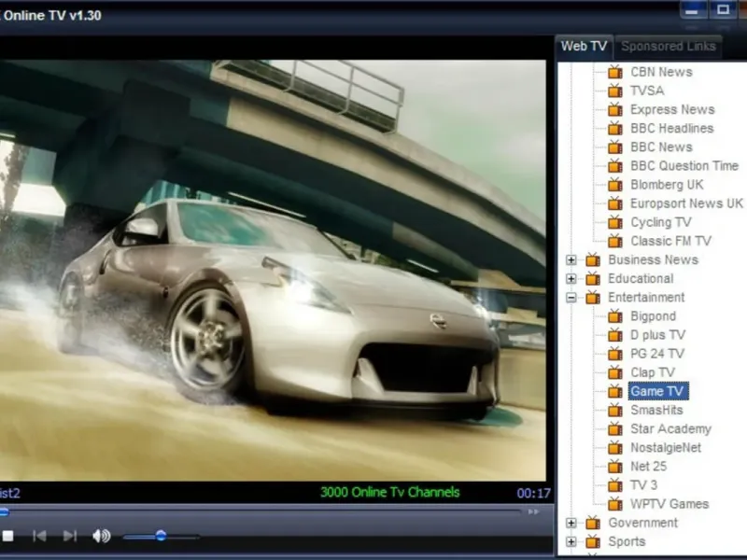Click the TV icon beside BBC Headlines
Viewport: 747px width, 560px height.
point(615,128)
